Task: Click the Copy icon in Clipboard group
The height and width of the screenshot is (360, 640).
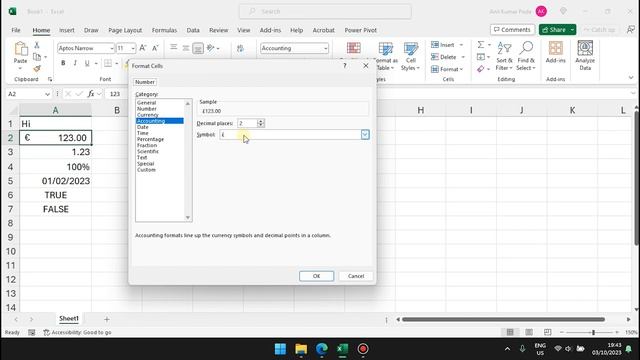Action: click(x=37, y=57)
